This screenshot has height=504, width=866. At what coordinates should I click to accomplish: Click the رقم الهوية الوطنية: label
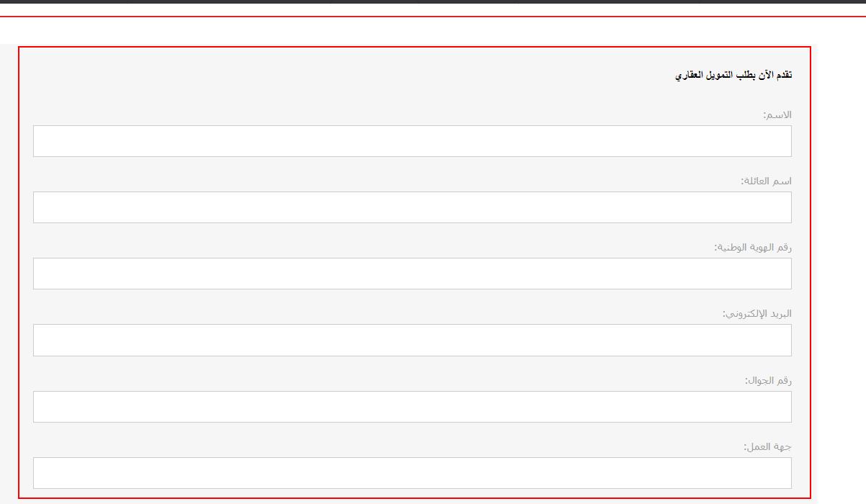pyautogui.click(x=753, y=247)
